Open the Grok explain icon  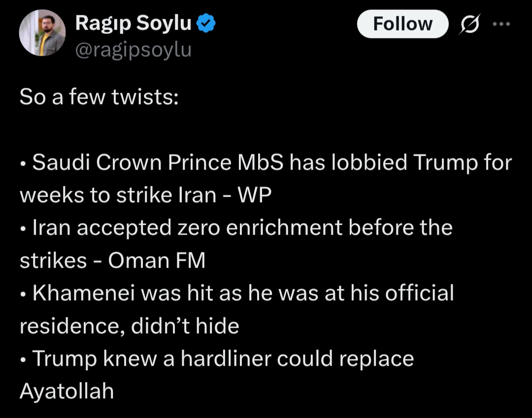(x=468, y=24)
